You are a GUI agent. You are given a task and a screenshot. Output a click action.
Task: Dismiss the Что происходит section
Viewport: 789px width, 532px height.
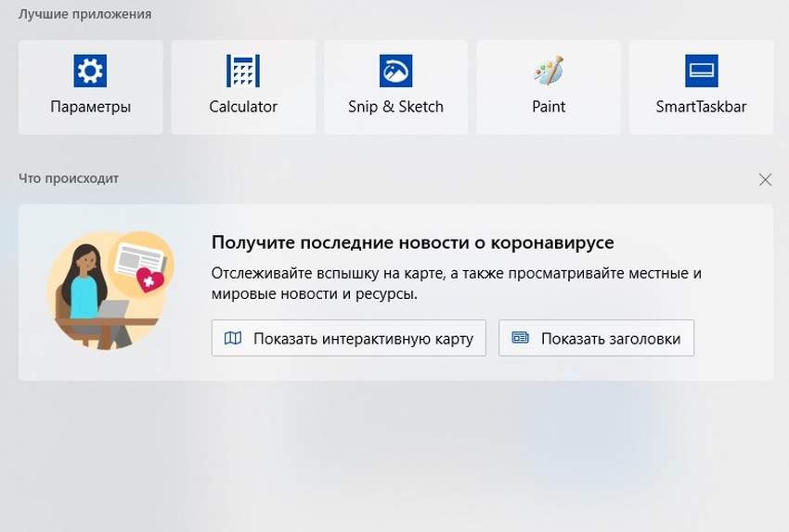765,179
